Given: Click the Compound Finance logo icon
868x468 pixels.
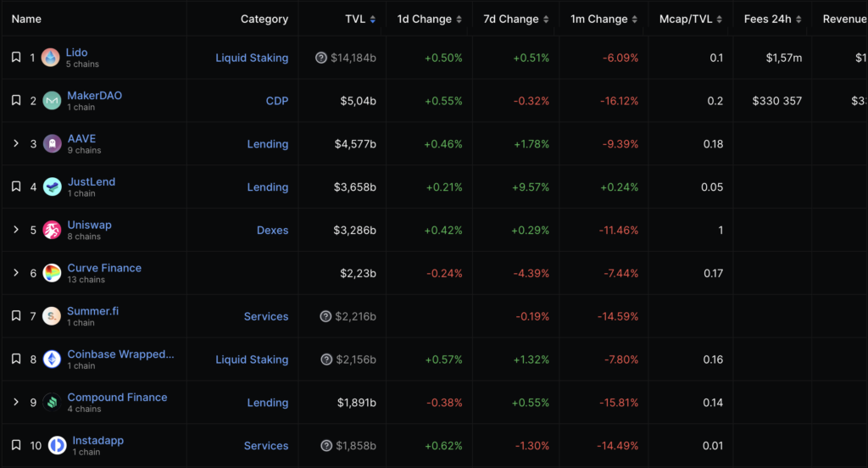Looking at the screenshot, I should (x=53, y=402).
